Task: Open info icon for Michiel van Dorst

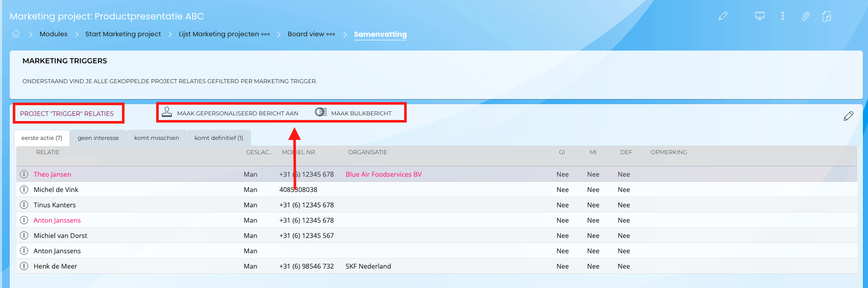Action: click(x=24, y=235)
